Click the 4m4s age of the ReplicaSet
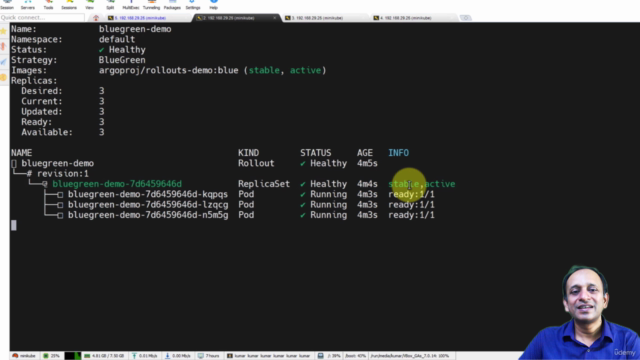The height and width of the screenshot is (360, 640). tap(367, 184)
